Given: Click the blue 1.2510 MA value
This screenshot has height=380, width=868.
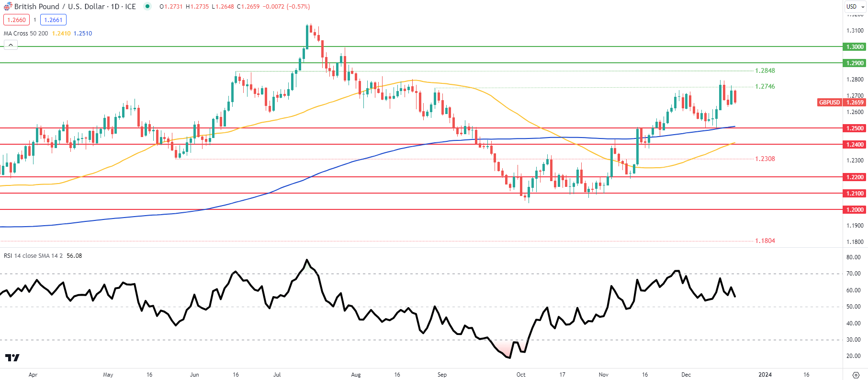Looking at the screenshot, I should [83, 34].
